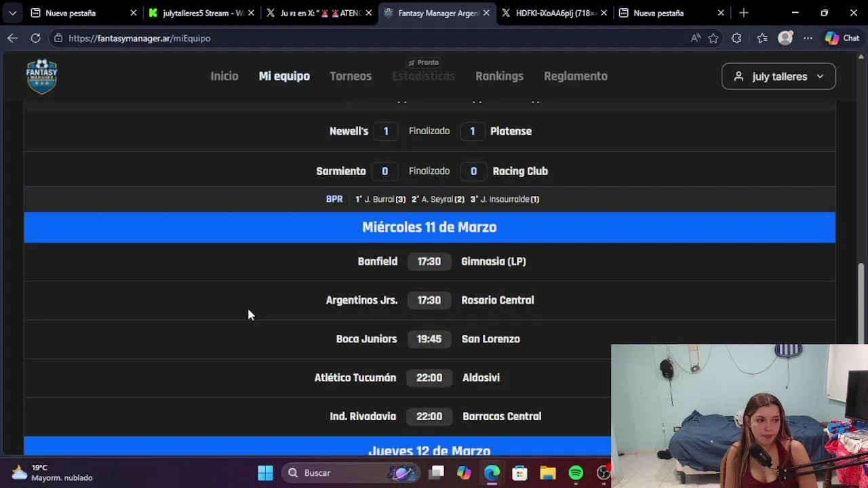Click J. Insaurralde (1) in BPR row
The width and height of the screenshot is (868, 488).
[x=505, y=199]
